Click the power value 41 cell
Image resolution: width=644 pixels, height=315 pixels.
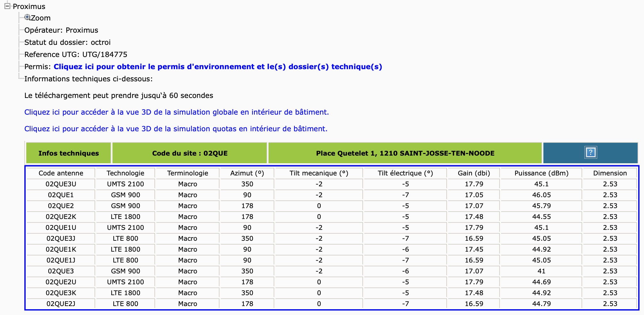(x=541, y=271)
